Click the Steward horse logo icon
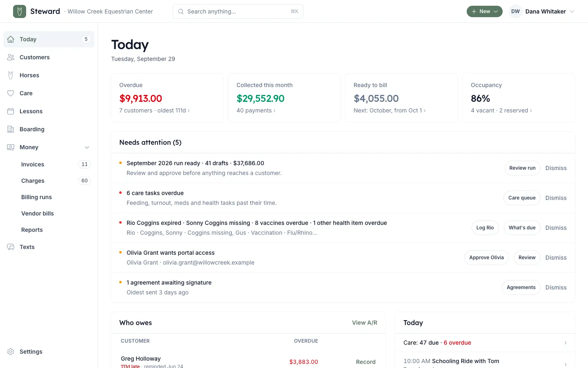Viewport: 588px width, 368px height. (x=20, y=11)
